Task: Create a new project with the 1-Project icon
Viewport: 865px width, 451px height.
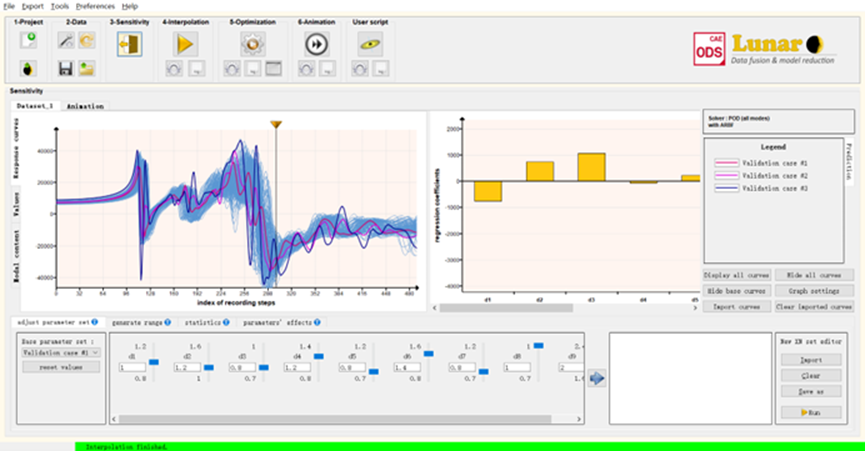Action: point(28,40)
